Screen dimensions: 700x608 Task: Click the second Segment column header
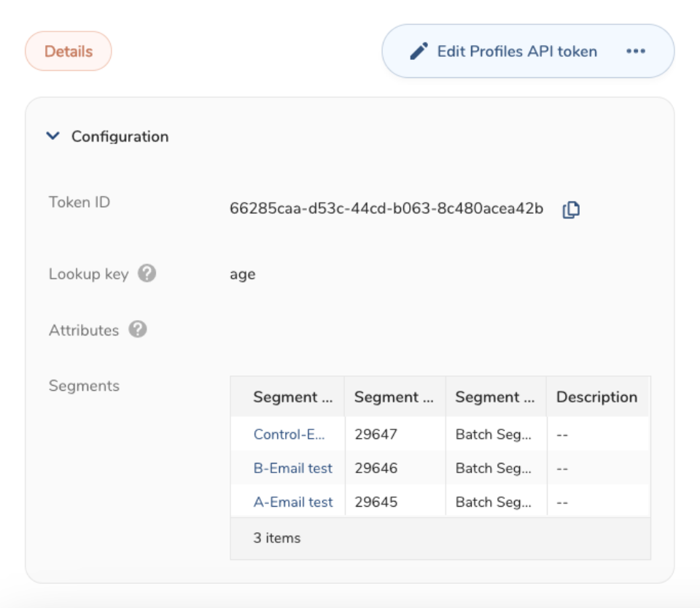click(x=394, y=397)
